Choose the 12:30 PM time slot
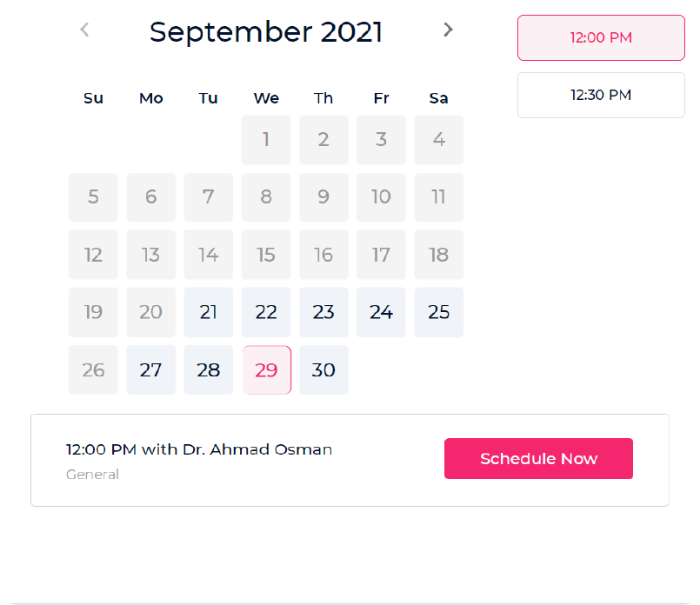Viewport: 700px width, 605px height. tap(601, 95)
